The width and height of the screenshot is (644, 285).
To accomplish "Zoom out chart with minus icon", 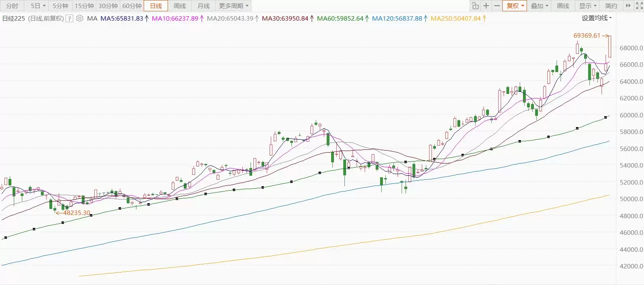I will click(497, 6).
